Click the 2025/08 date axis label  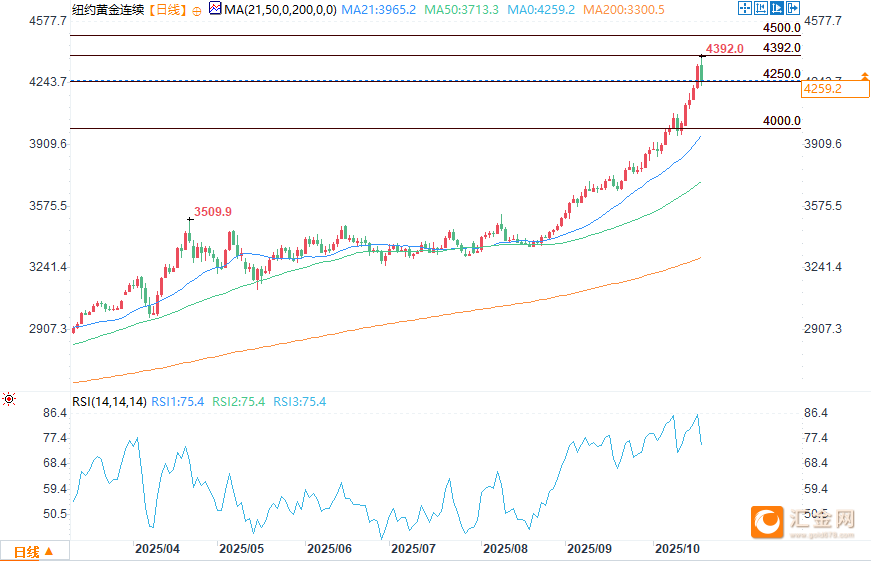click(505, 549)
